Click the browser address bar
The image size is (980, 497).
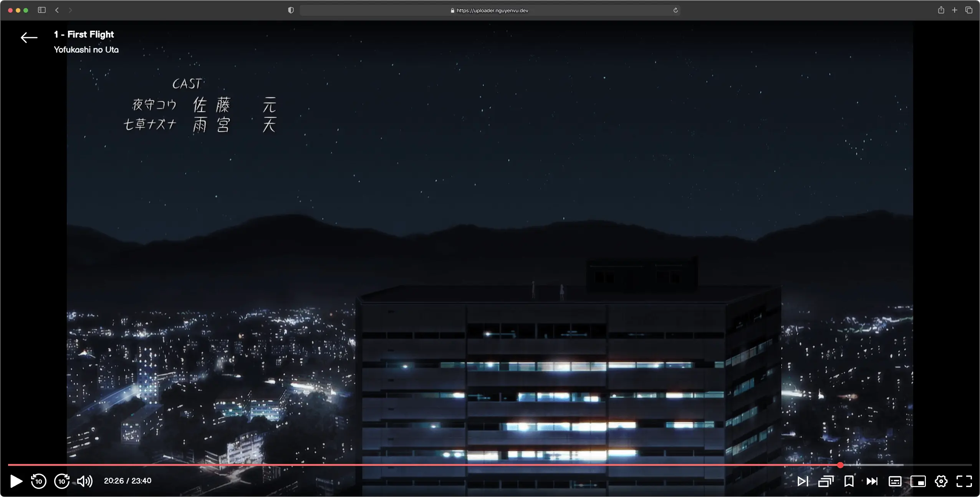[x=489, y=10]
